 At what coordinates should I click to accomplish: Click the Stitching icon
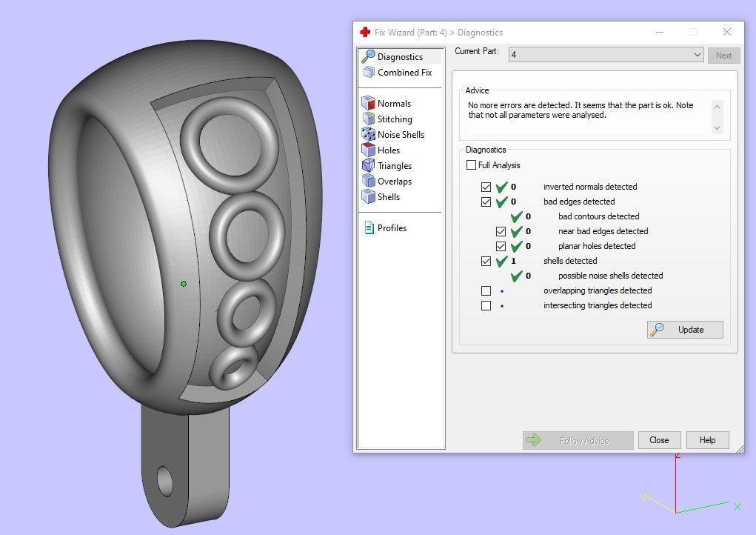tap(368, 119)
